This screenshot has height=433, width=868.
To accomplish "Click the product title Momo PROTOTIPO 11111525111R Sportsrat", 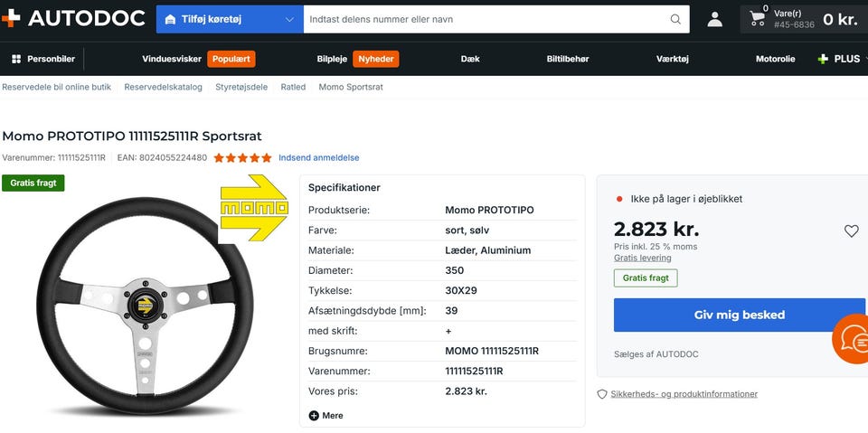I will coord(132,136).
